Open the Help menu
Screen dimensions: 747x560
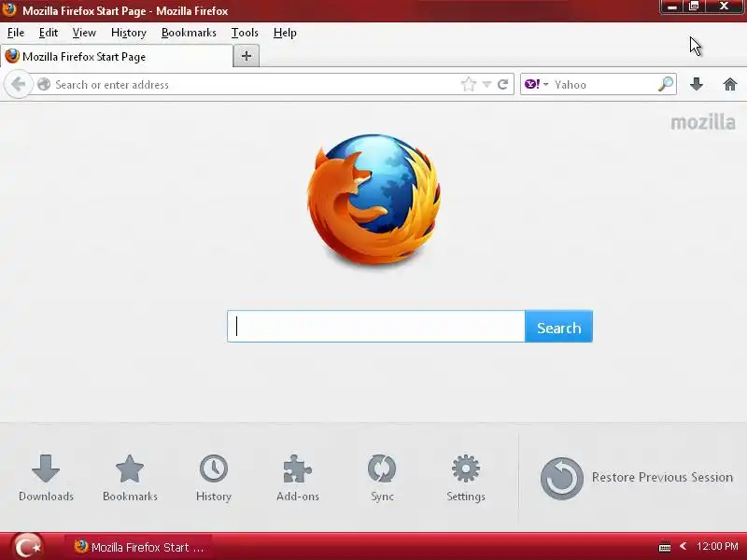[x=285, y=33]
